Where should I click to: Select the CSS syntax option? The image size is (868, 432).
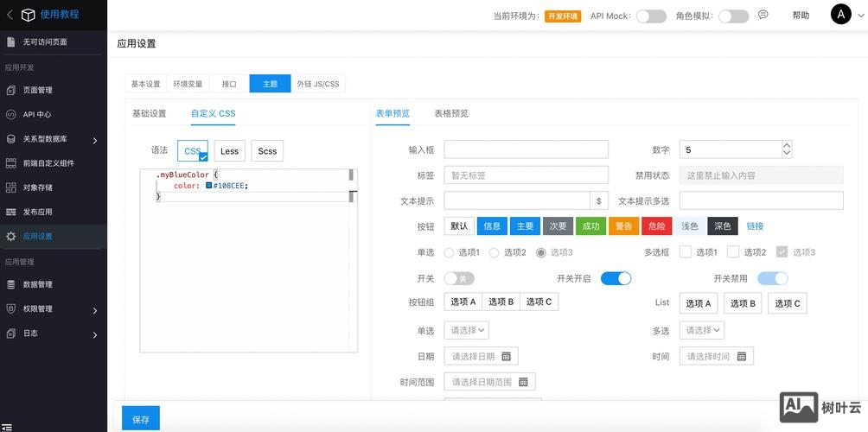point(193,151)
